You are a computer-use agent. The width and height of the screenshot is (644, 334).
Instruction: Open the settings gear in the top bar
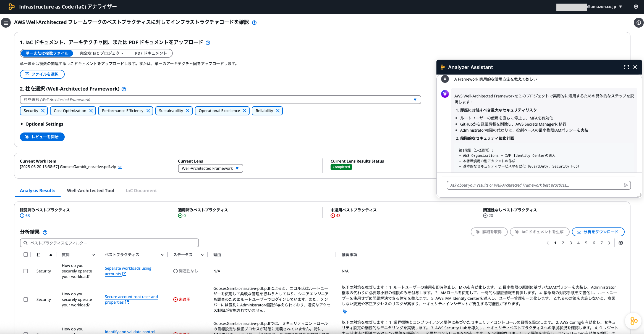[x=636, y=6]
